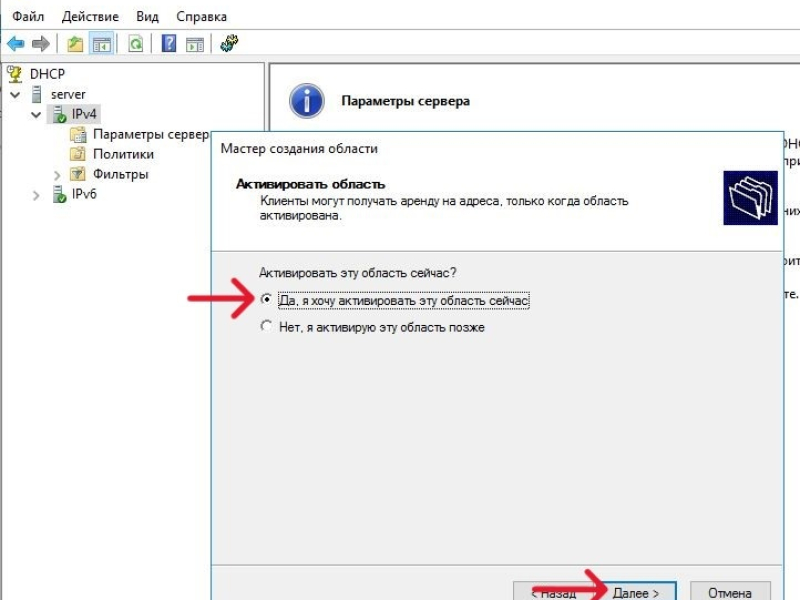Click the DHCP root trophy icon
This screenshot has width=800, height=600.
15,74
